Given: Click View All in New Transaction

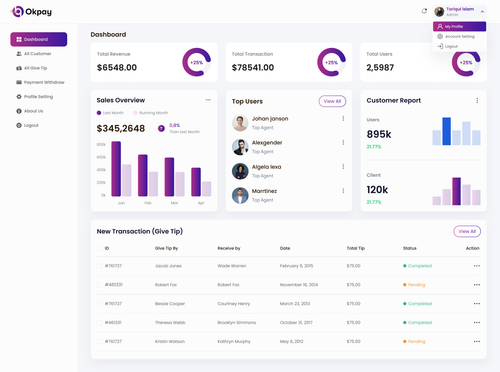Looking at the screenshot, I should pos(467,231).
